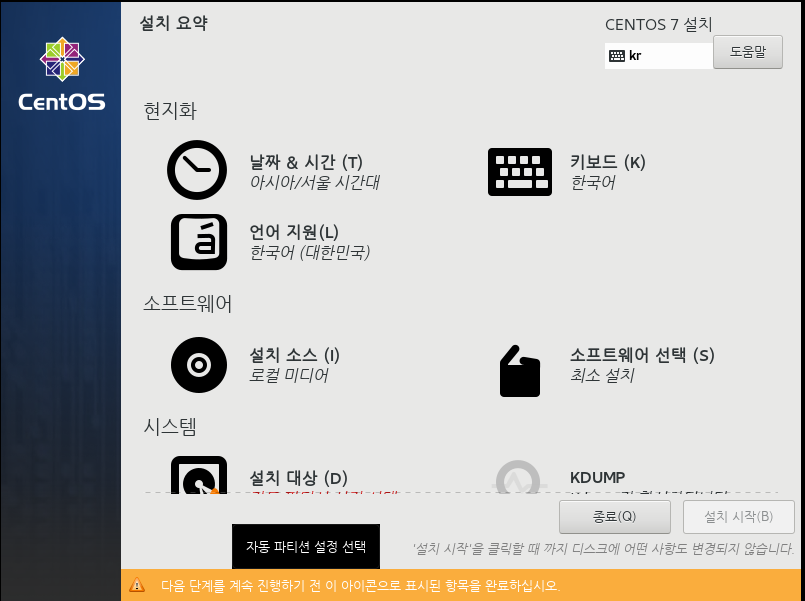The height and width of the screenshot is (601, 805).
Task: Open the KDUMP icon
Action: coord(518,477)
